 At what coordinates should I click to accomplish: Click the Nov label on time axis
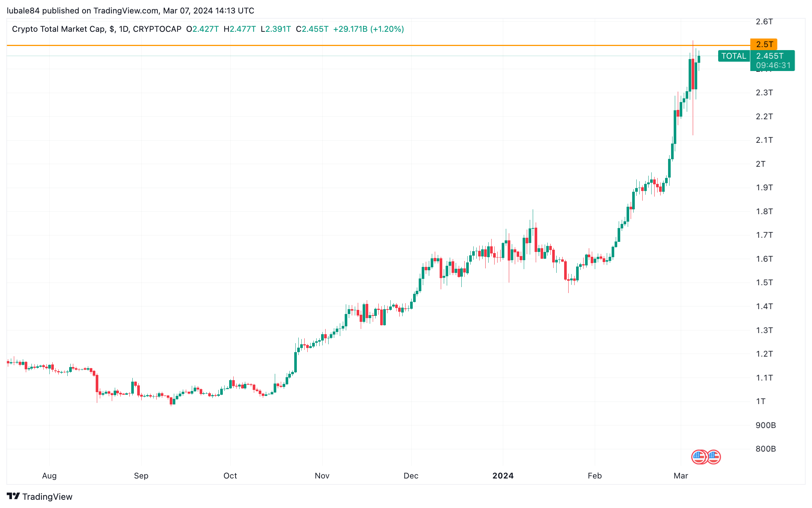(x=322, y=475)
